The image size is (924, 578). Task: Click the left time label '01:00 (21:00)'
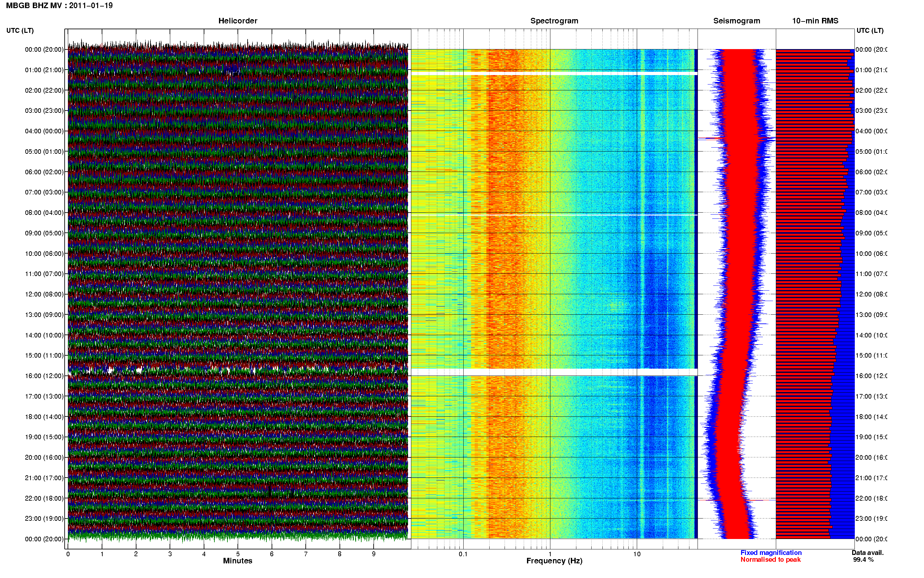44,70
